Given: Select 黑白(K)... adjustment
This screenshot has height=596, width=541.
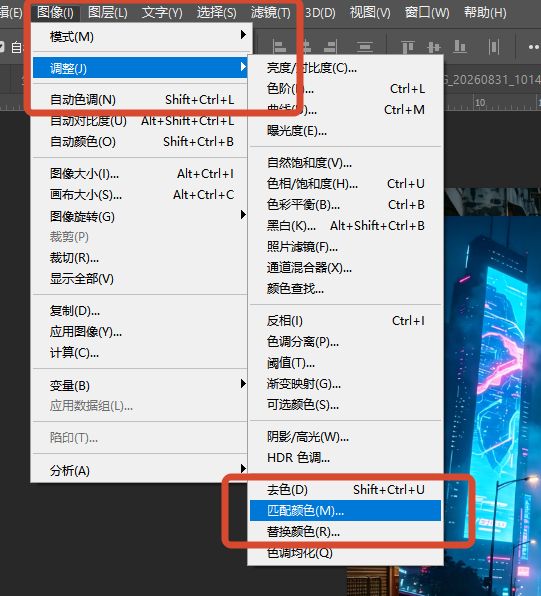Looking at the screenshot, I should click(x=346, y=226).
